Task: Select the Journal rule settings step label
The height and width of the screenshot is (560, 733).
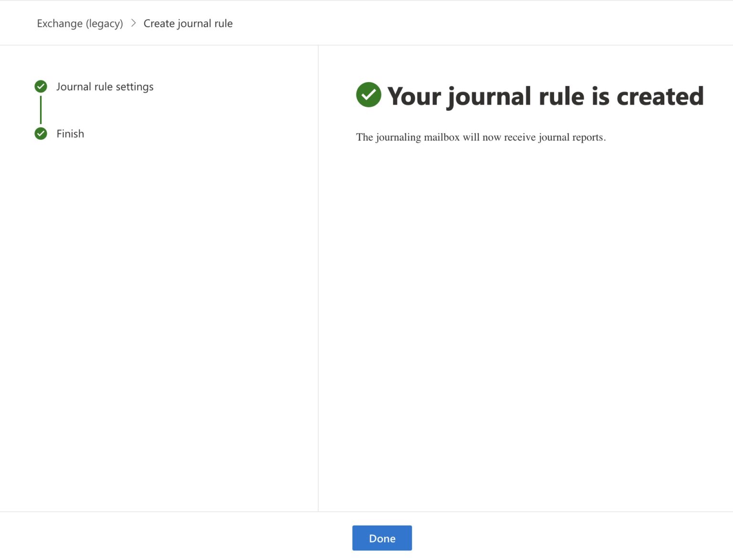Action: pyautogui.click(x=105, y=86)
